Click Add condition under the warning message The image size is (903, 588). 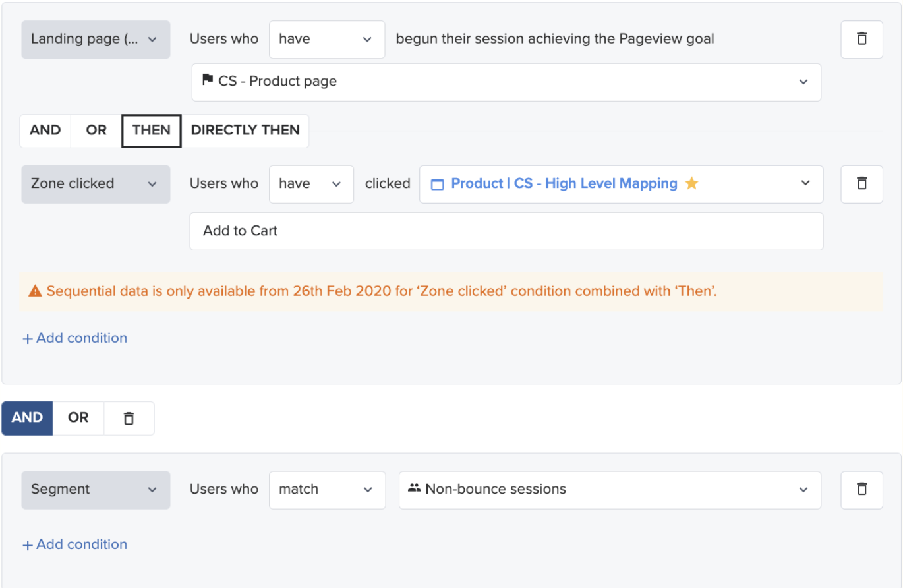tap(75, 338)
